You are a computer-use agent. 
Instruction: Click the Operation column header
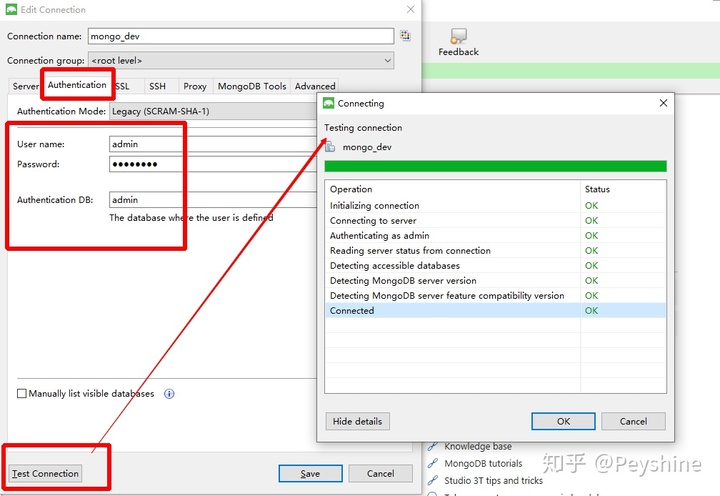pyautogui.click(x=453, y=189)
